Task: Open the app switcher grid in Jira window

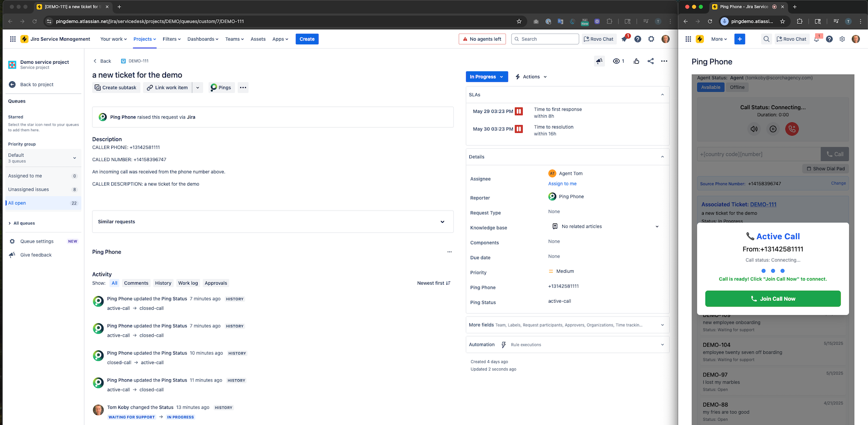Action: [13, 39]
